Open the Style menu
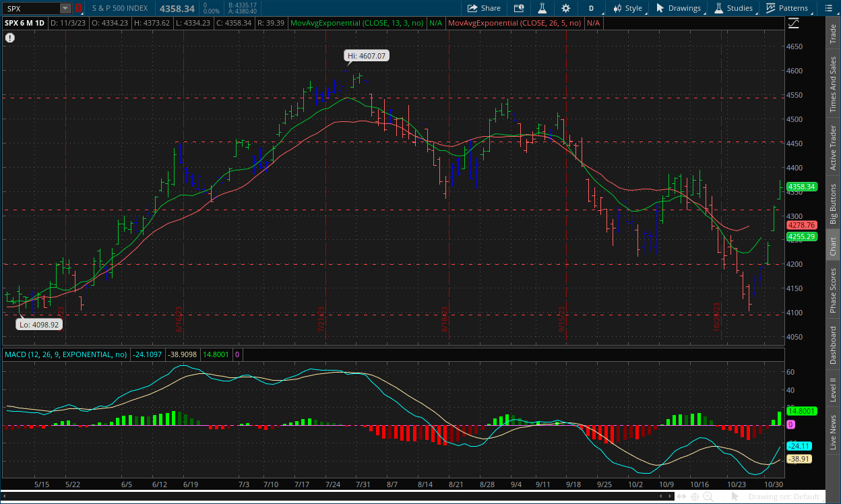The height and width of the screenshot is (504, 841). click(x=627, y=8)
